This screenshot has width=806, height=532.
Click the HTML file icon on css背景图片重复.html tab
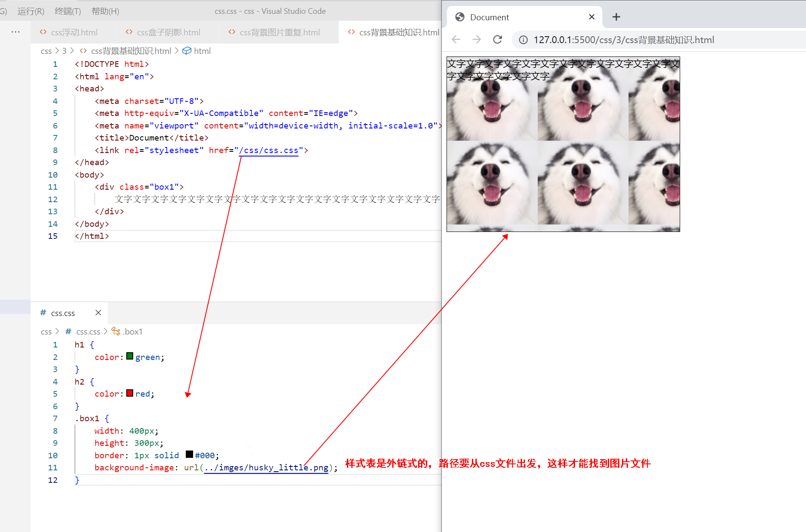[232, 32]
